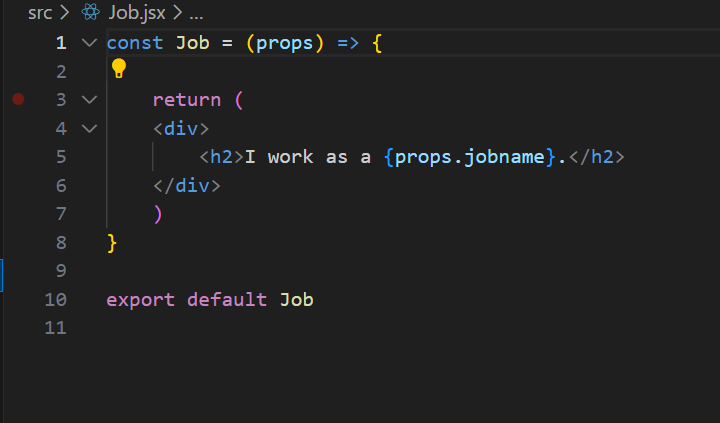Click the yellow lightbulb quick-fix icon
Screen dimensions: 720x423
119,68
